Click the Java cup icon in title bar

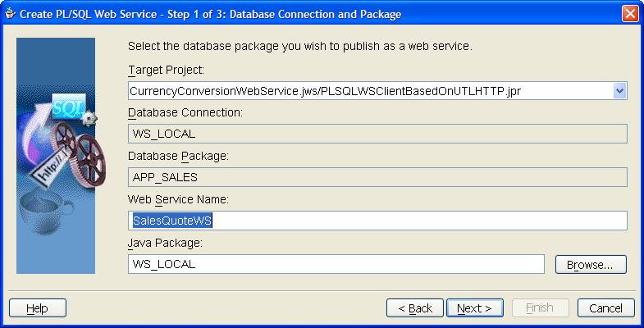coord(11,15)
